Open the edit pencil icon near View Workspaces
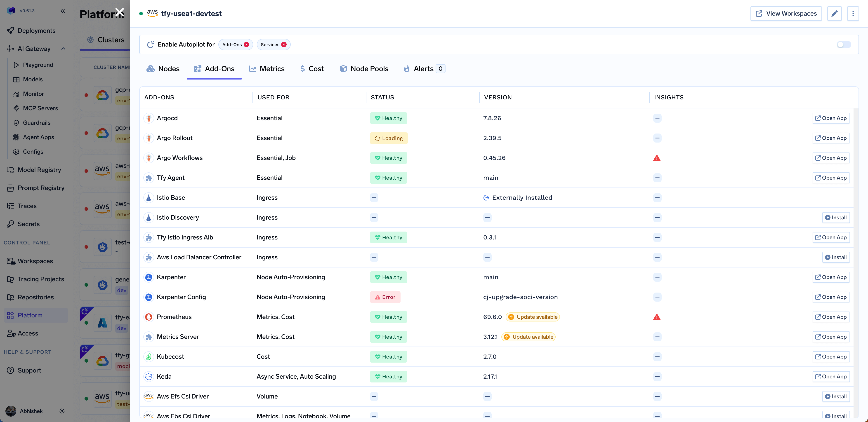The image size is (868, 422). (835, 14)
